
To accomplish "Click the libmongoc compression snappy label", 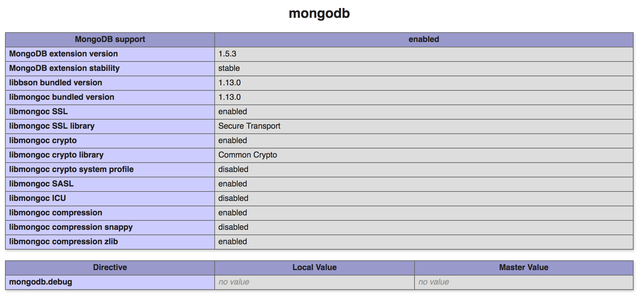I will click(x=71, y=227).
